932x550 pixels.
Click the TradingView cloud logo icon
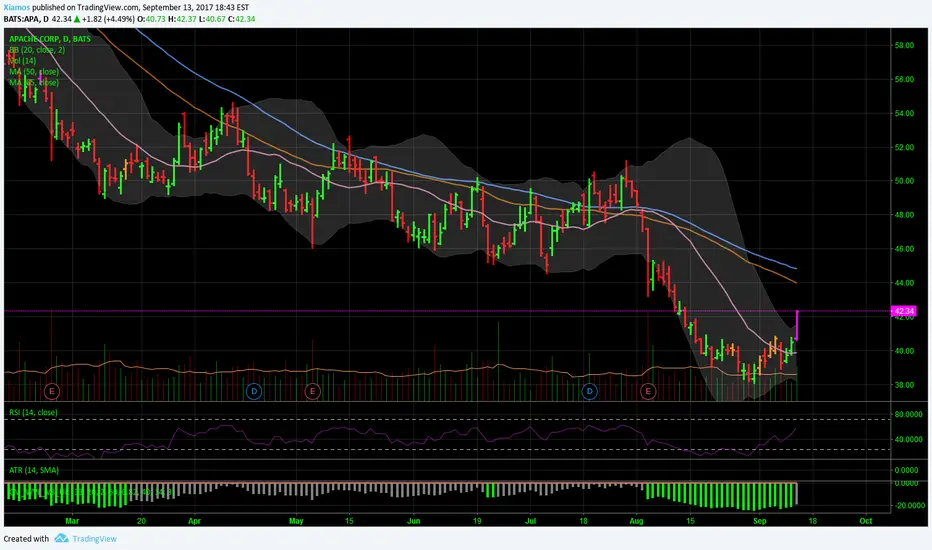pos(61,539)
